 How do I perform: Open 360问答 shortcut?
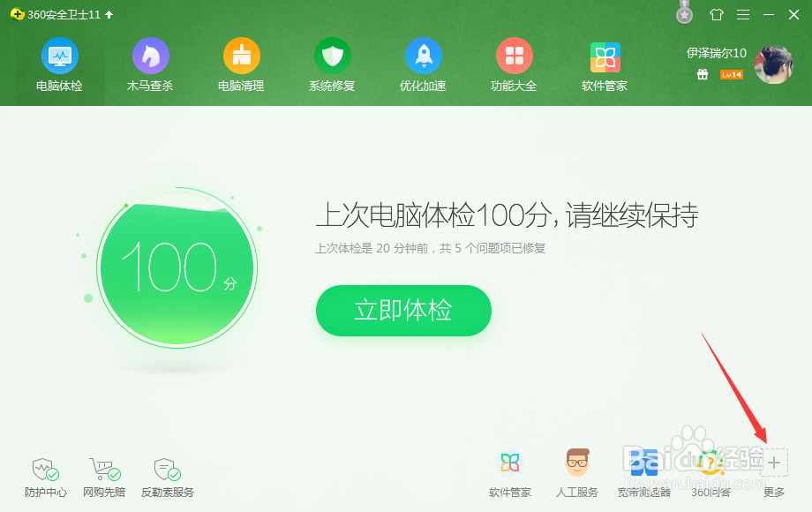coord(710,473)
